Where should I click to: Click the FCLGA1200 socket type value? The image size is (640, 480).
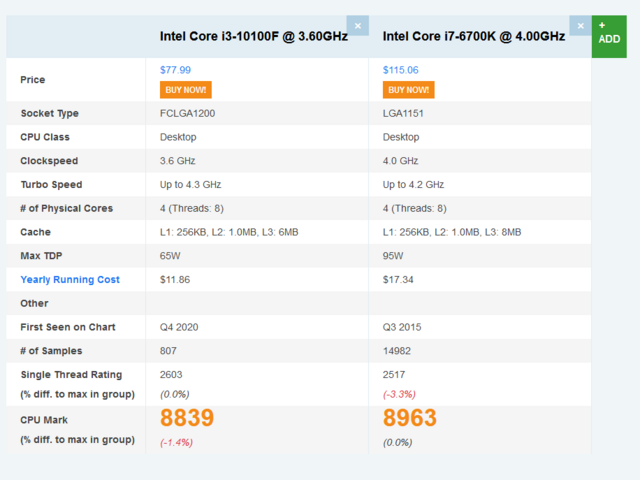click(187, 114)
